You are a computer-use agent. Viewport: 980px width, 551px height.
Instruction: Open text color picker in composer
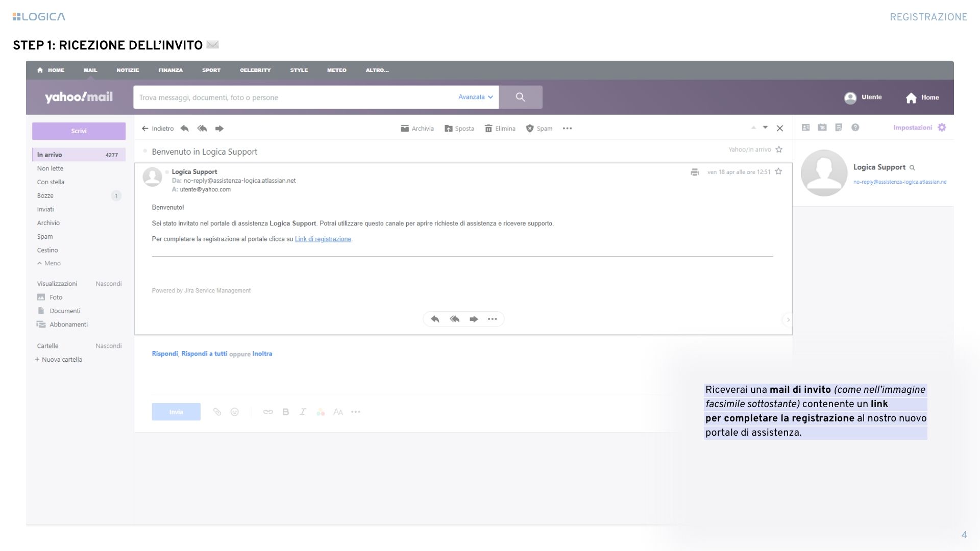(321, 412)
